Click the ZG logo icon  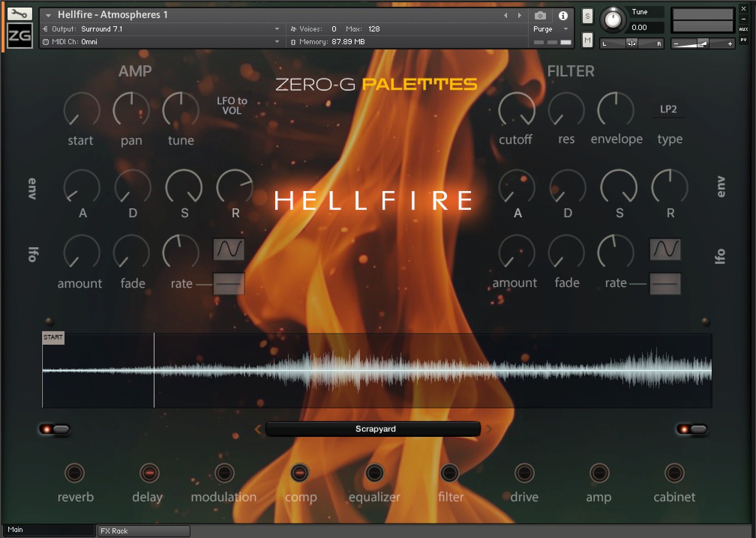click(20, 36)
